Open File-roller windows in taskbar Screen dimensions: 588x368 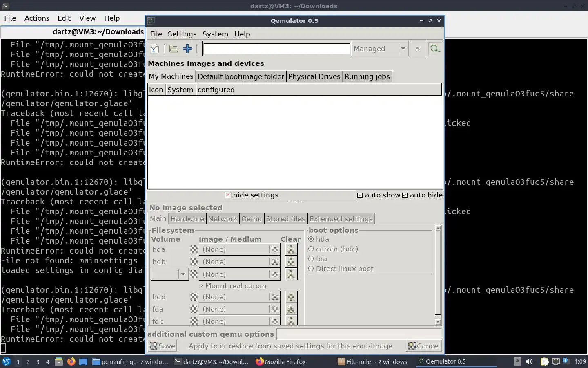click(x=372, y=361)
